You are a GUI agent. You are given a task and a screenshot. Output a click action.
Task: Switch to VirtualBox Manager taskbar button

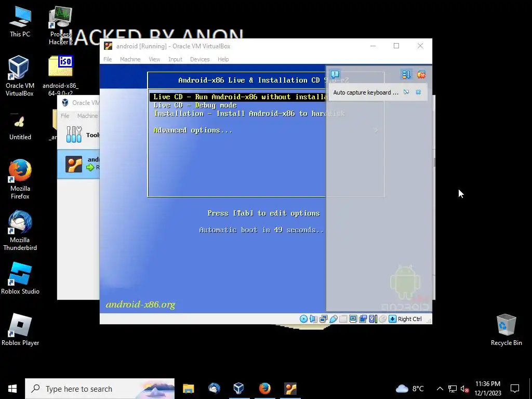tap(239, 389)
